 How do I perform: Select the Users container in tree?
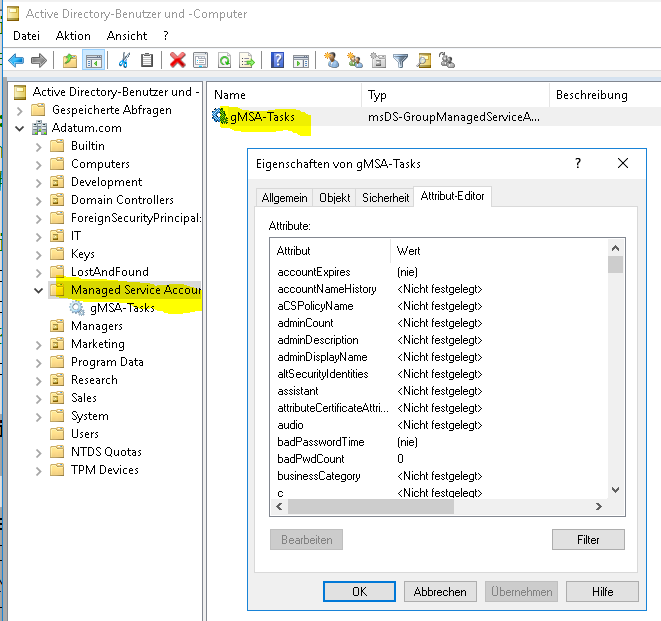pos(84,434)
